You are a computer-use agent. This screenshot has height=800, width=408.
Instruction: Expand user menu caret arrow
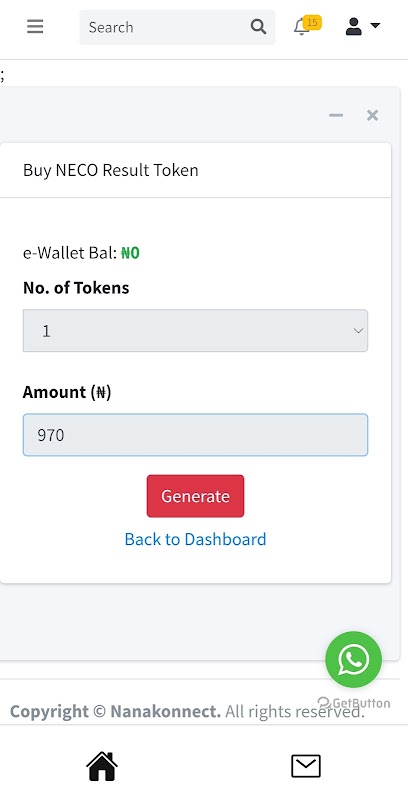click(375, 25)
